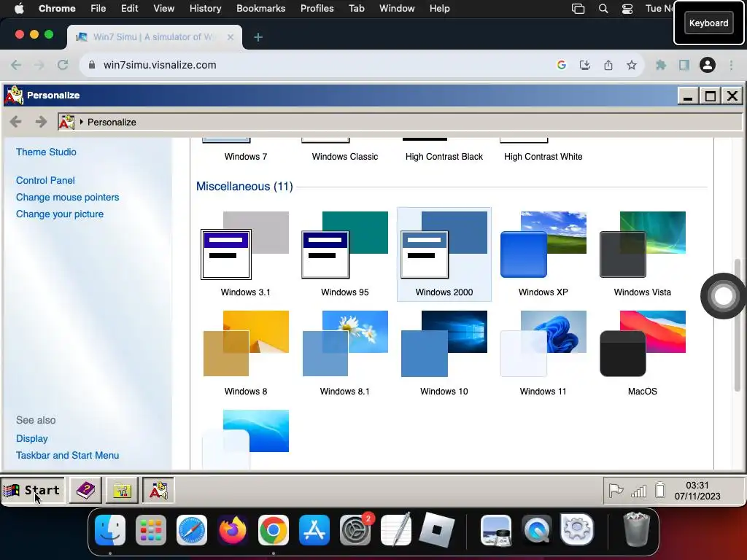747x560 pixels.
Task: Open Change mouse pointers link
Action: [67, 197]
